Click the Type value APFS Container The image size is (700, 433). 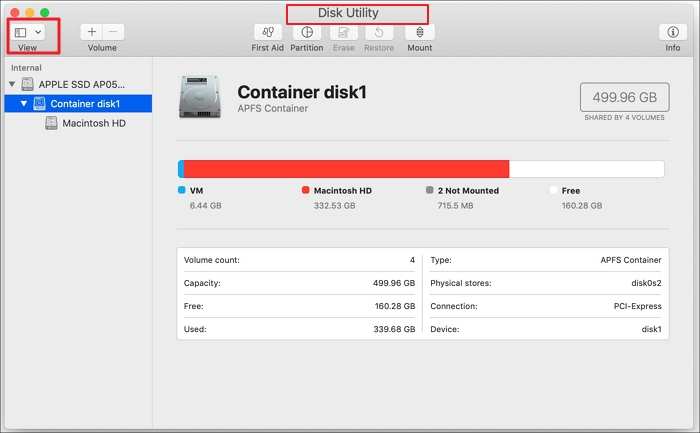point(631,260)
